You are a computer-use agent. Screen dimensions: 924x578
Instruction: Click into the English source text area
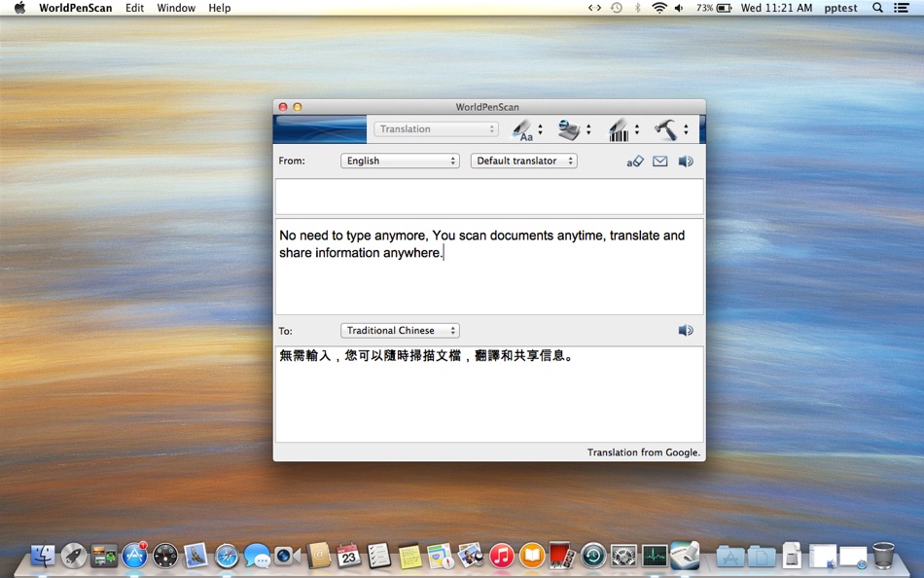tap(489, 267)
